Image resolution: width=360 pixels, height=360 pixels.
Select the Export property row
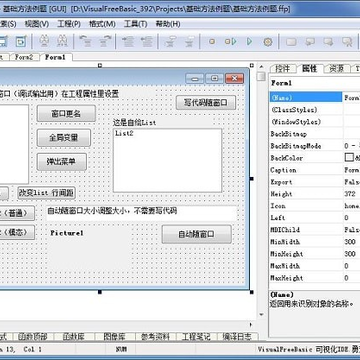[315, 182]
